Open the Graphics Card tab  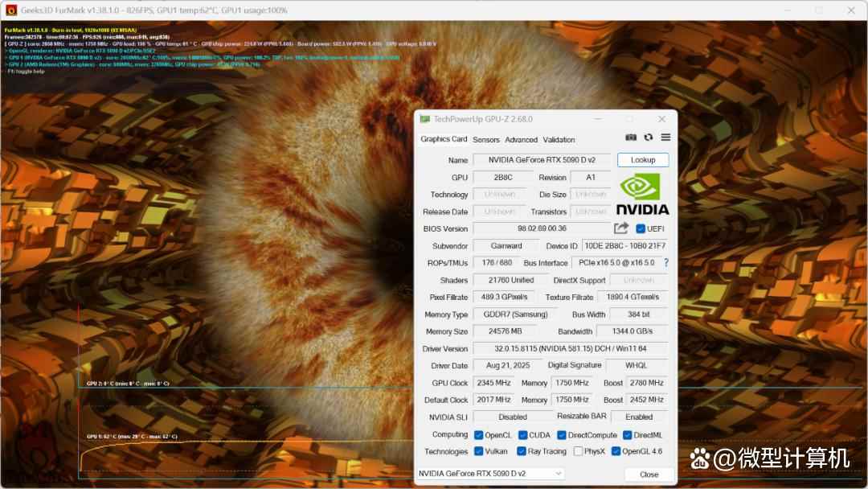(x=444, y=139)
